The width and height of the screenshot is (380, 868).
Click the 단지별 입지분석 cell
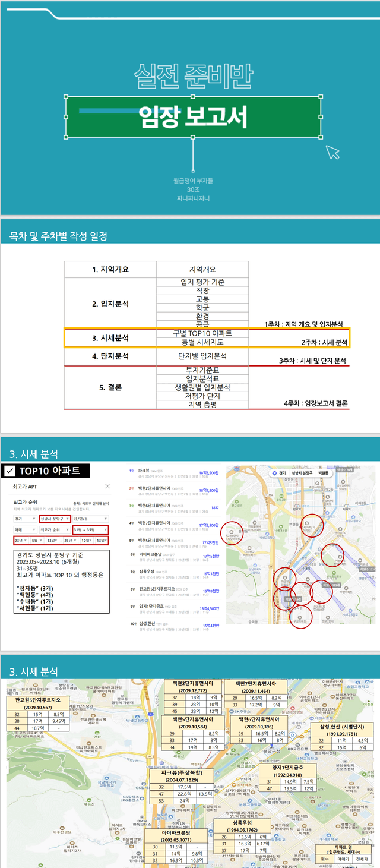(202, 356)
